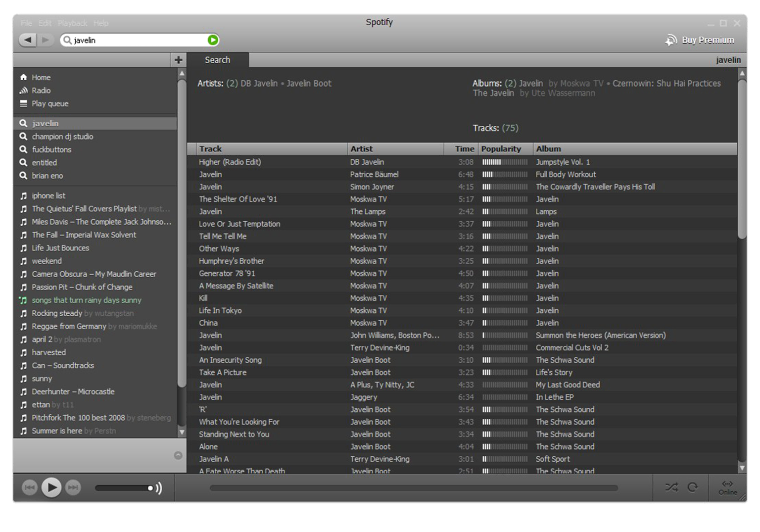The width and height of the screenshot is (760, 532).
Task: Click album The Cowardly Traveller Pays His Toll
Action: point(595,187)
